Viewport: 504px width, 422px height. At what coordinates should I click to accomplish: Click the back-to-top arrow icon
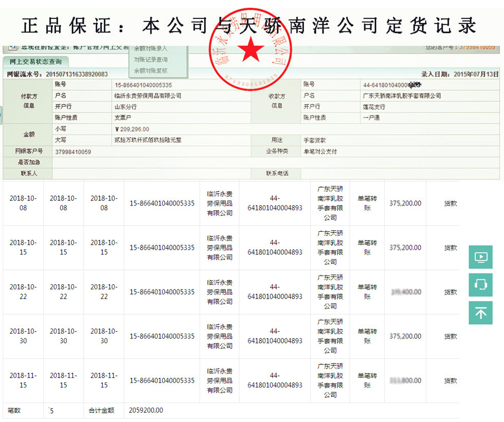point(480,313)
